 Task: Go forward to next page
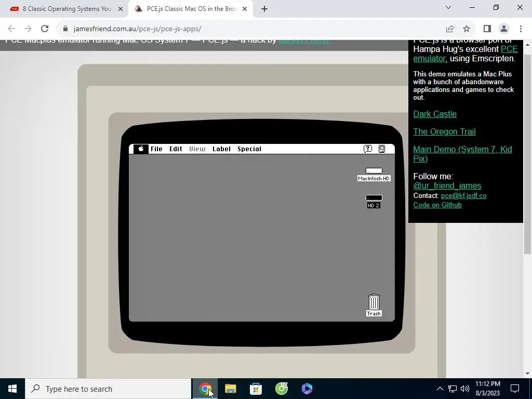click(28, 29)
